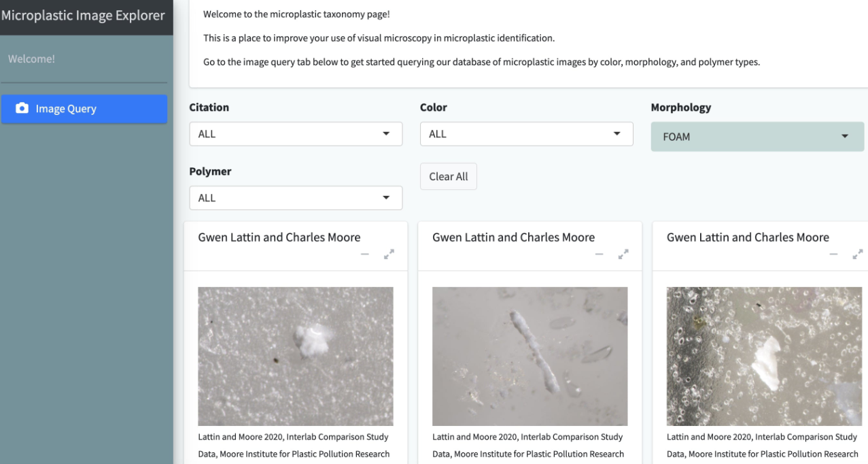Viewport: 868px width, 464px height.
Task: Maximize the second Gwen Lattin card
Action: (x=623, y=254)
